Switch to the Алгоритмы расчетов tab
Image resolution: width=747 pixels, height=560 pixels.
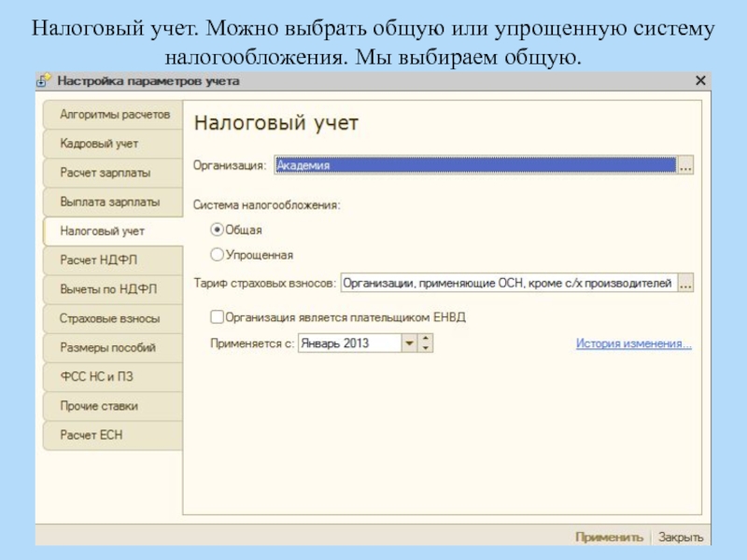[114, 115]
